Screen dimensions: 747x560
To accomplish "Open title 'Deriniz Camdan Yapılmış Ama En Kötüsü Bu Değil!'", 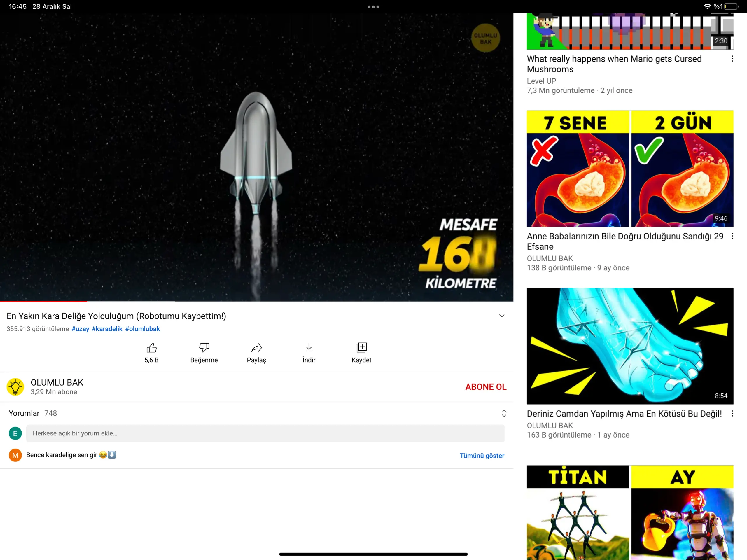I will 624,414.
